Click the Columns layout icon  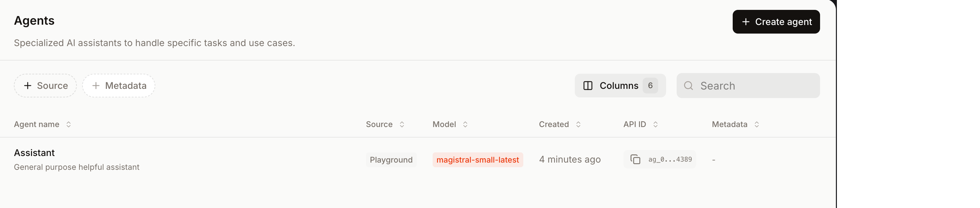coord(588,86)
